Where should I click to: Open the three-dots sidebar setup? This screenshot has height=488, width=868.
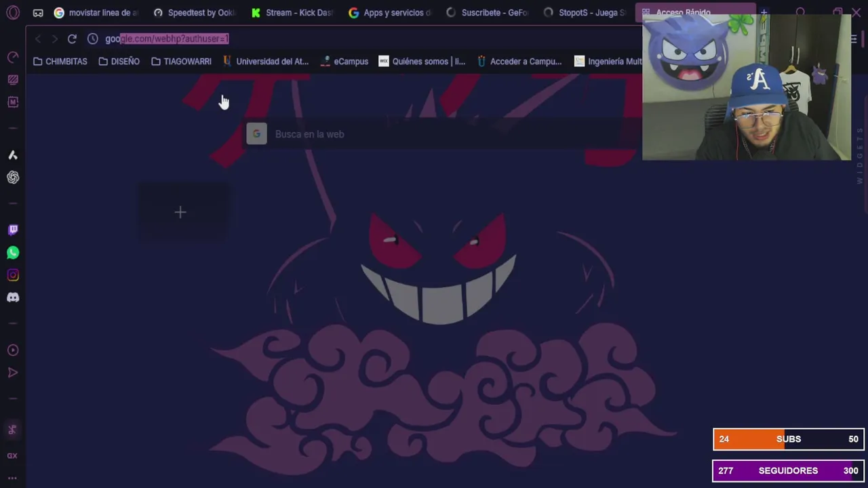pos(12,478)
